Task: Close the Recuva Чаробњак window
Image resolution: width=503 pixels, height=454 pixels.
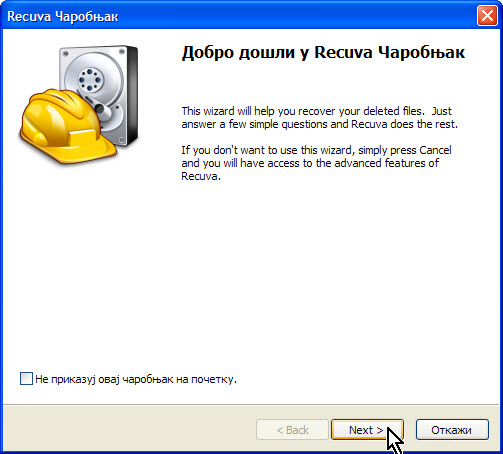Action: pos(487,16)
